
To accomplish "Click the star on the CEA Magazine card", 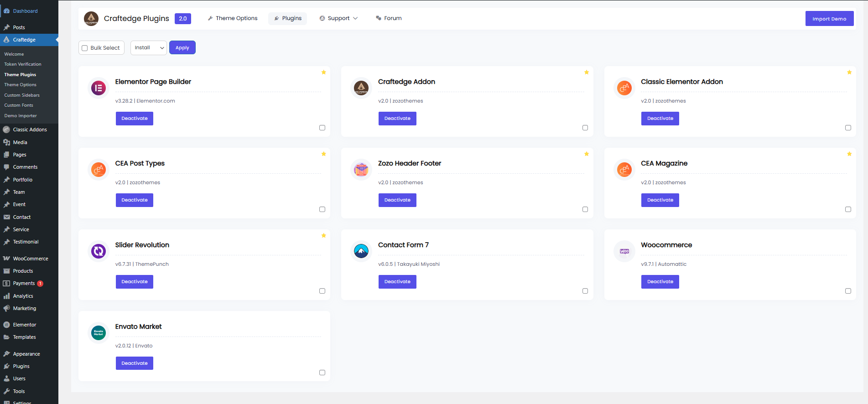I will [x=849, y=154].
